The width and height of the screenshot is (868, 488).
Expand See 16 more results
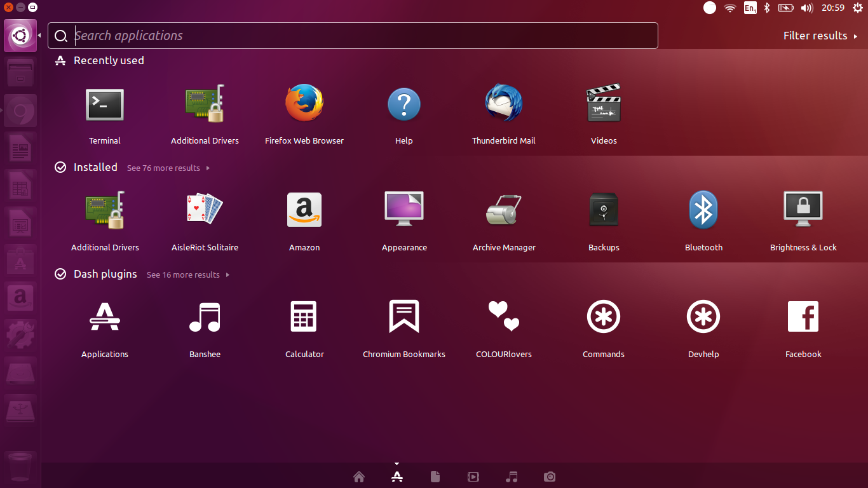point(188,274)
